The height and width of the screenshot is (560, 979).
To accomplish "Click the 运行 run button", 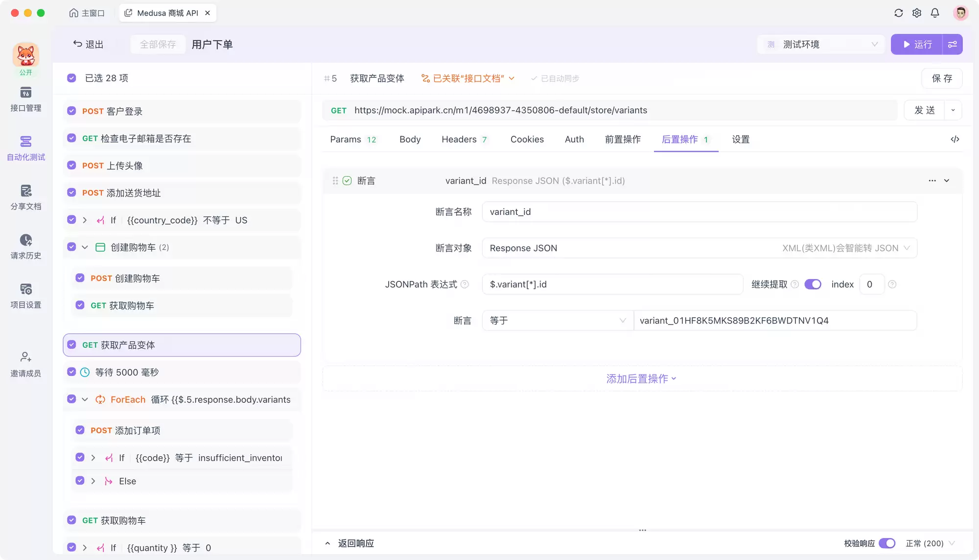I will click(x=917, y=44).
